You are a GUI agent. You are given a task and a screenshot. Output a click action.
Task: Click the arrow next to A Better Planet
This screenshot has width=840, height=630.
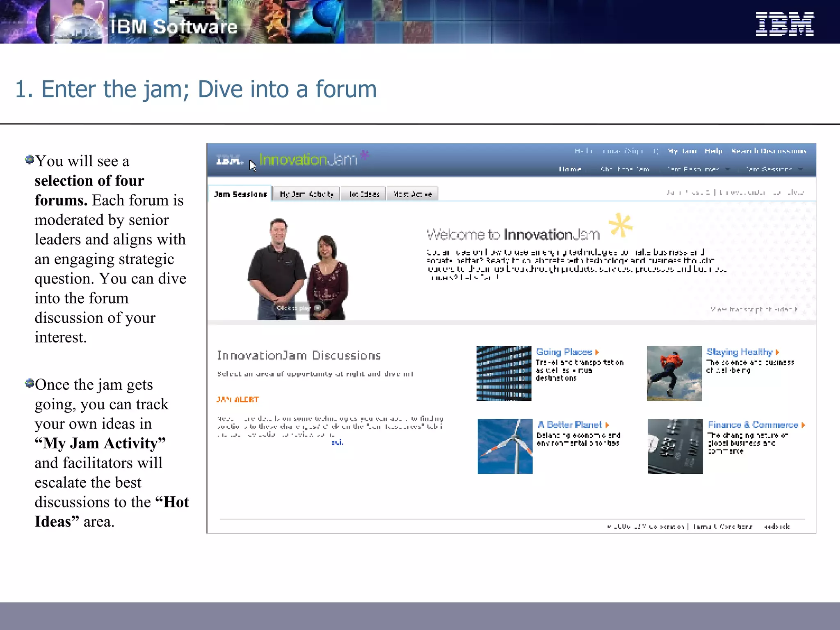click(607, 425)
